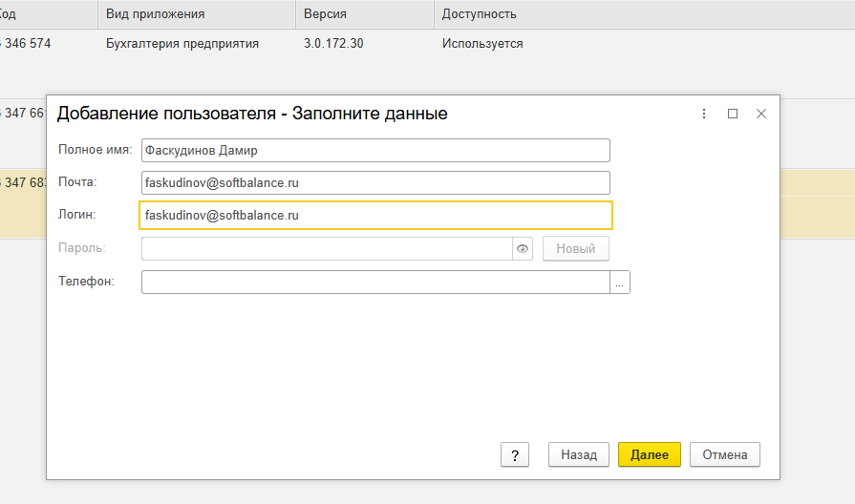Open the dialog's three-dot more menu

click(x=704, y=114)
